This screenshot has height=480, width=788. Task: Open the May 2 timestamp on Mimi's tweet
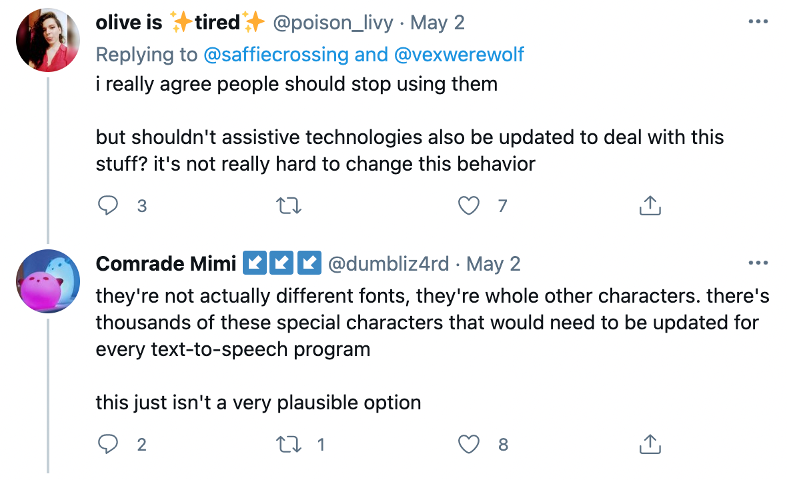494,264
